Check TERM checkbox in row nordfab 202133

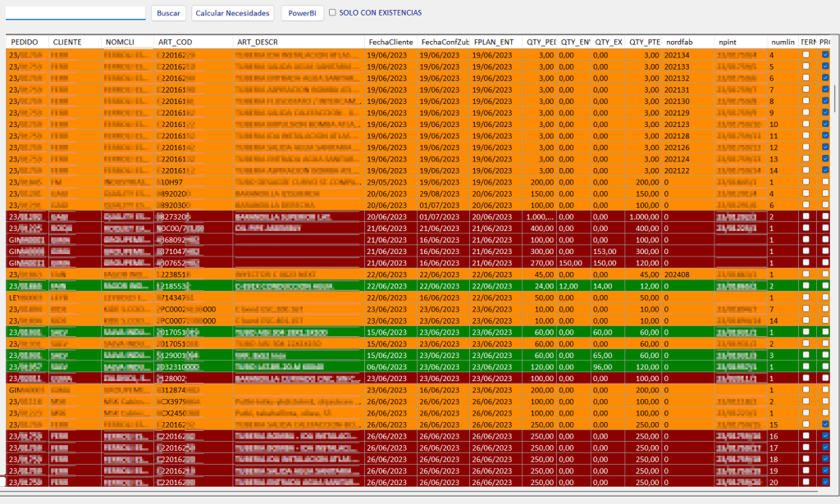pyautogui.click(x=806, y=66)
